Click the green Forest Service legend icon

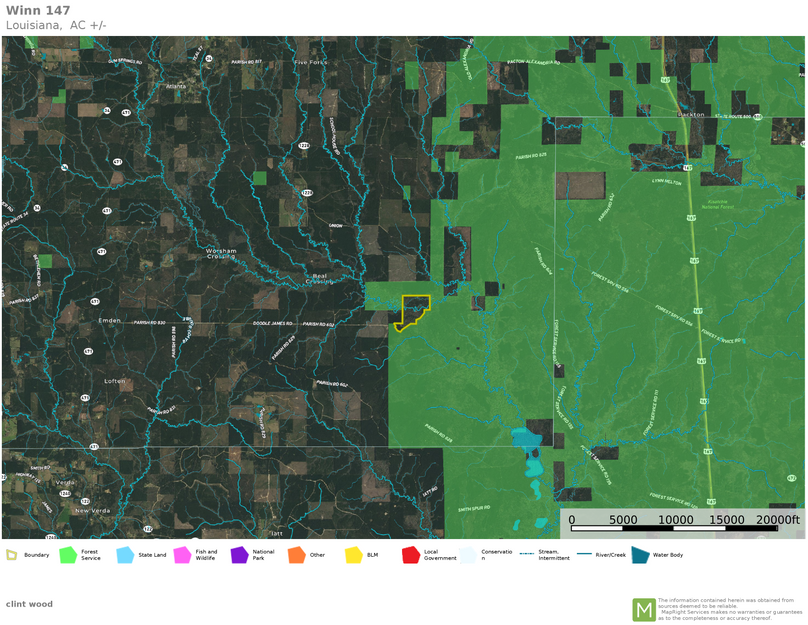tap(68, 554)
